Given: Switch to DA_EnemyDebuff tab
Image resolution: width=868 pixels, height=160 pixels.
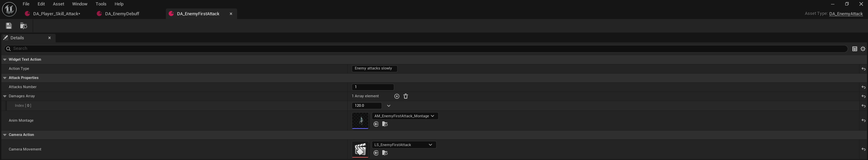Looking at the screenshot, I should pos(122,14).
